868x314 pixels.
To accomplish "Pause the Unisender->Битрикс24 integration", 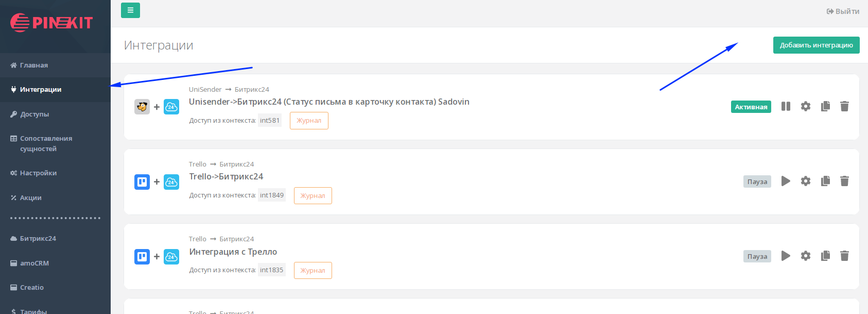I will (786, 107).
